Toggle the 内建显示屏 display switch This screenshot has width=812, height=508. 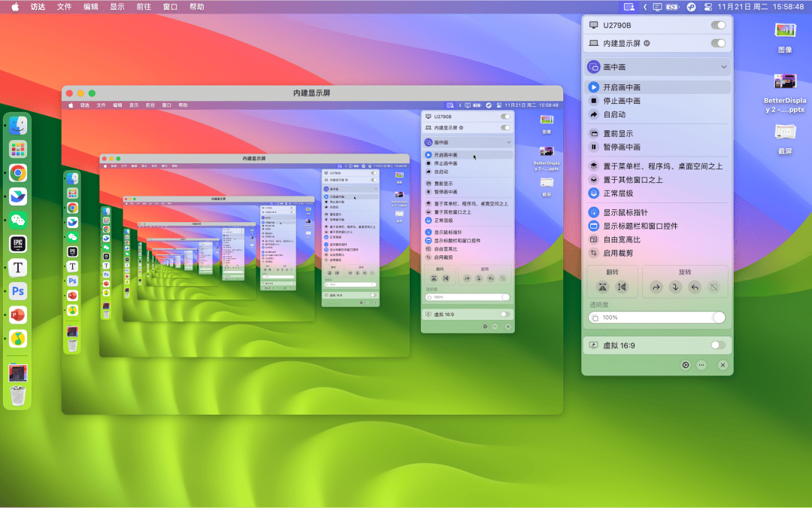point(718,44)
